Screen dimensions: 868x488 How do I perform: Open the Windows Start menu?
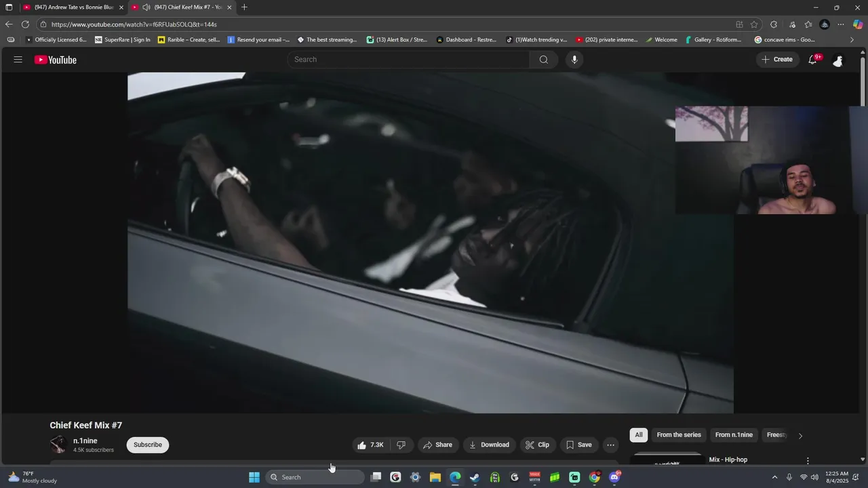[254, 477]
